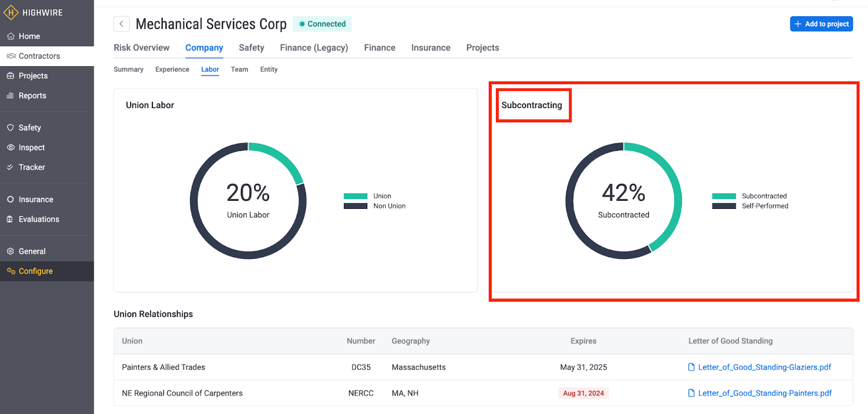The width and height of the screenshot is (868, 414).
Task: Click the Add to project button
Action: coord(821,24)
